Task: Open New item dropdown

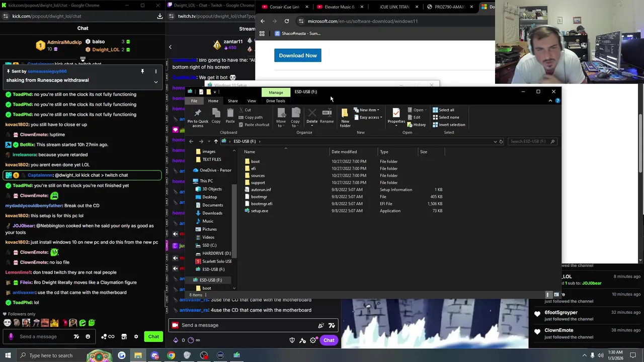Action: click(x=367, y=110)
